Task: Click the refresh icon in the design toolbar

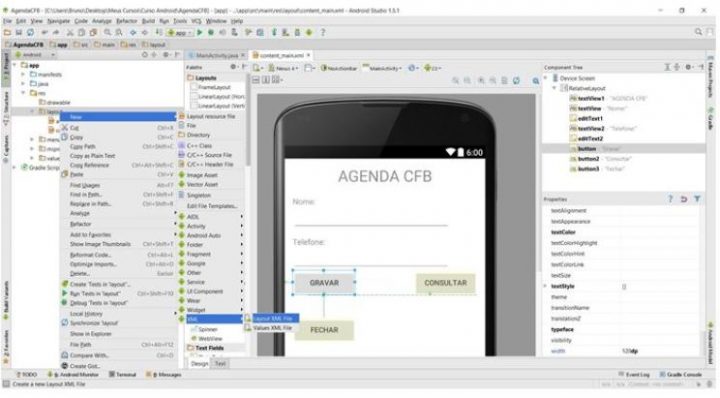Action: [516, 80]
